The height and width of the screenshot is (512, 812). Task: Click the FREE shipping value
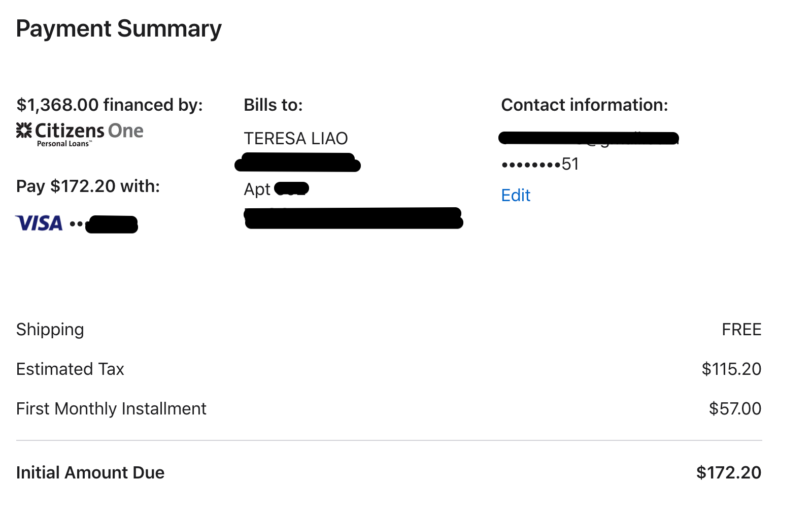coord(741,330)
